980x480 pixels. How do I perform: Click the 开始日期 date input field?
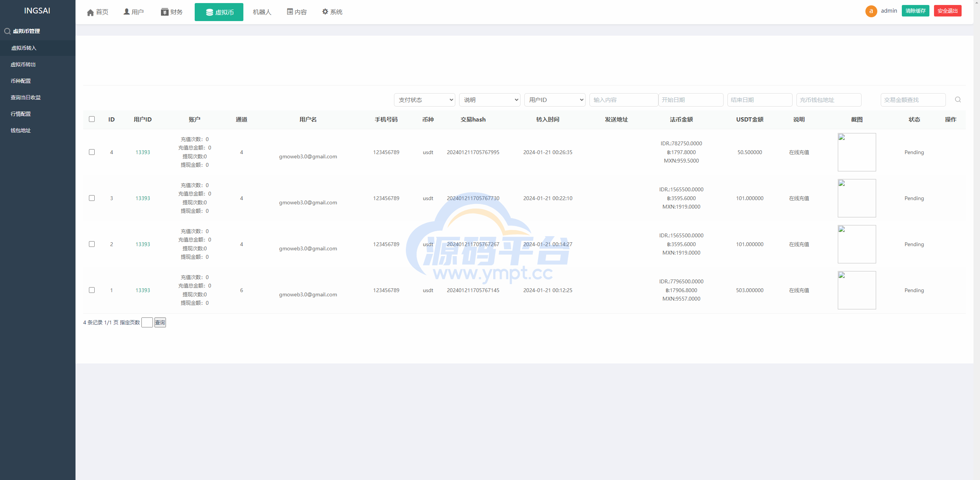pyautogui.click(x=691, y=100)
